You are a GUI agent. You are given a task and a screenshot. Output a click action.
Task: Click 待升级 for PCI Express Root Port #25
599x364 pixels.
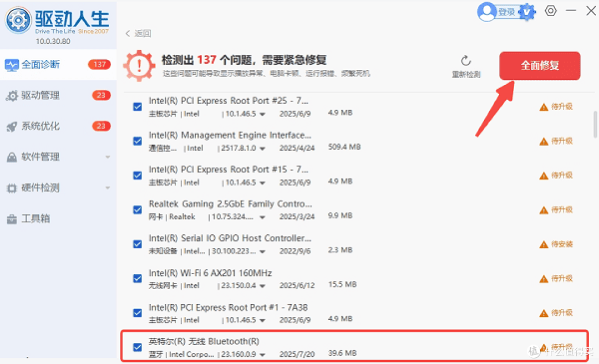coord(562,106)
